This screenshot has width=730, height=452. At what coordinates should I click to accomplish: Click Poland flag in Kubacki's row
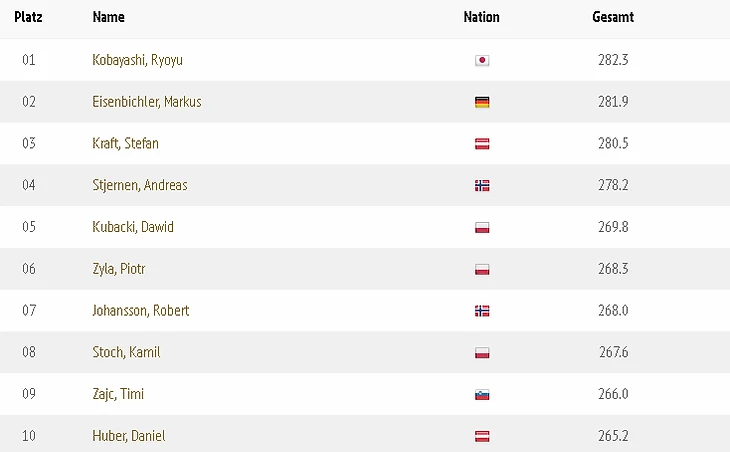[x=482, y=228]
